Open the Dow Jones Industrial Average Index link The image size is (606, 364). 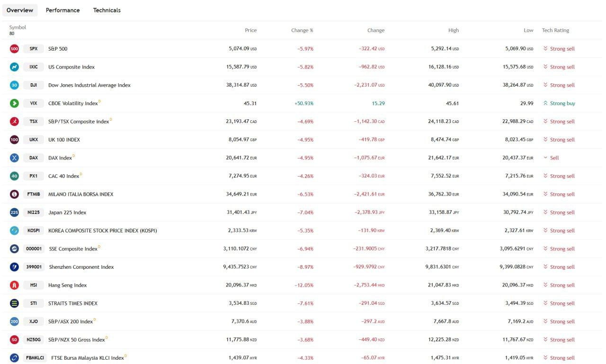[x=89, y=85]
